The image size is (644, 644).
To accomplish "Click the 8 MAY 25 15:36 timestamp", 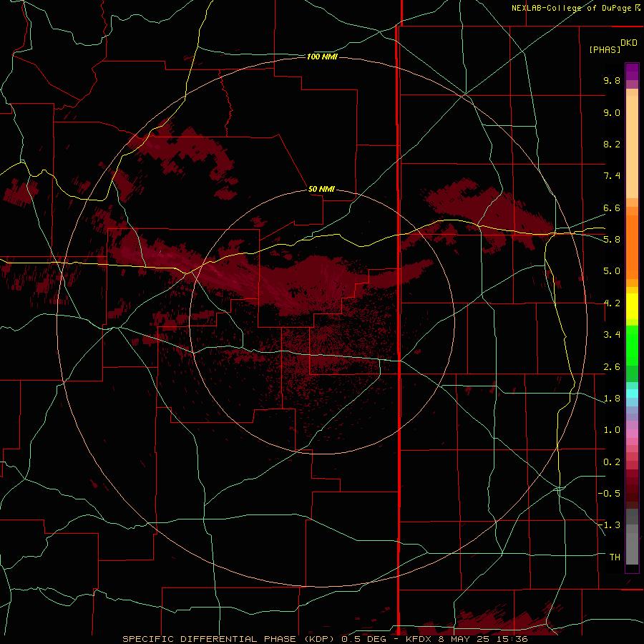I will 483,639.
